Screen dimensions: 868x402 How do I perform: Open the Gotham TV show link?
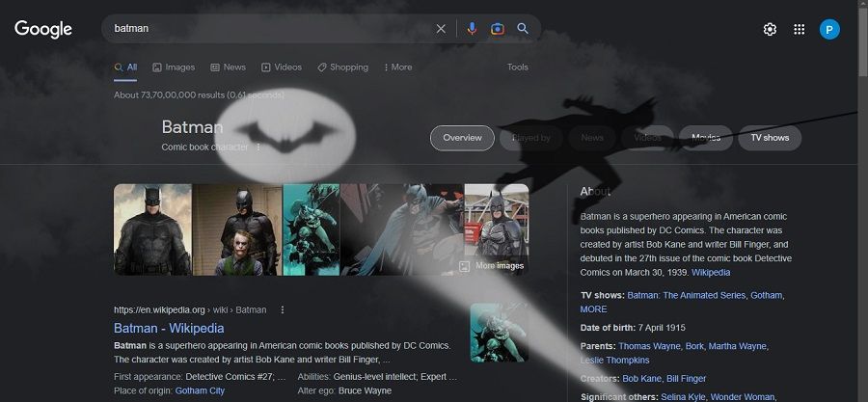tap(766, 295)
